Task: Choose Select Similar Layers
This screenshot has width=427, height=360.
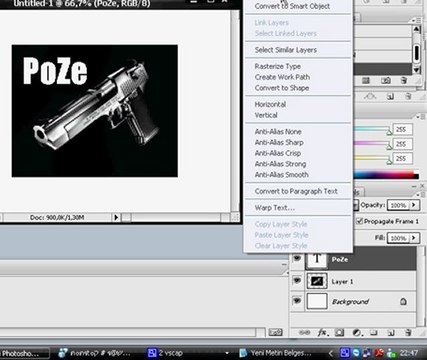Action: [x=286, y=50]
